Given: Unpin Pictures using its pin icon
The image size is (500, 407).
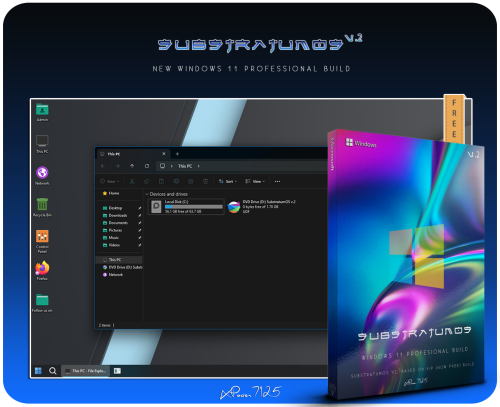Looking at the screenshot, I should (x=140, y=230).
